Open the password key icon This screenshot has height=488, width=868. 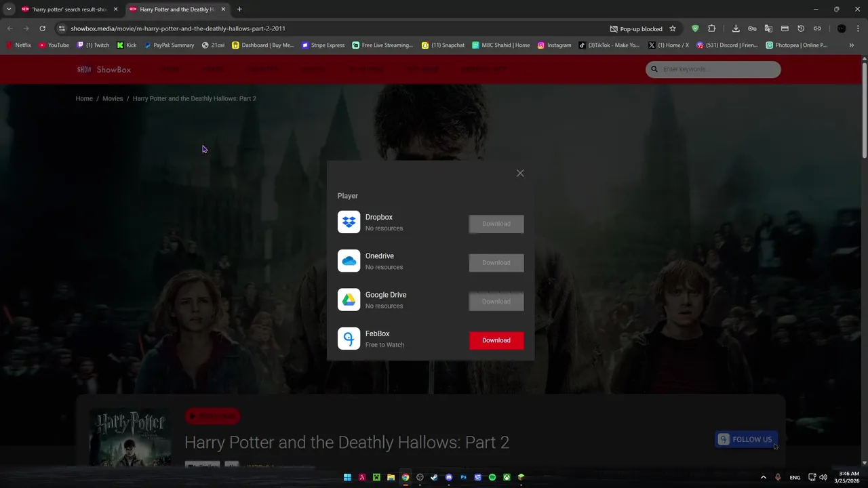pyautogui.click(x=752, y=28)
